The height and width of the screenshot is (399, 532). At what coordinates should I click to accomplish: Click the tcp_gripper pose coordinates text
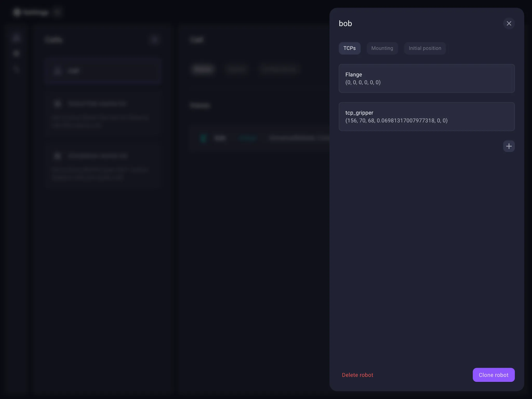(x=396, y=121)
